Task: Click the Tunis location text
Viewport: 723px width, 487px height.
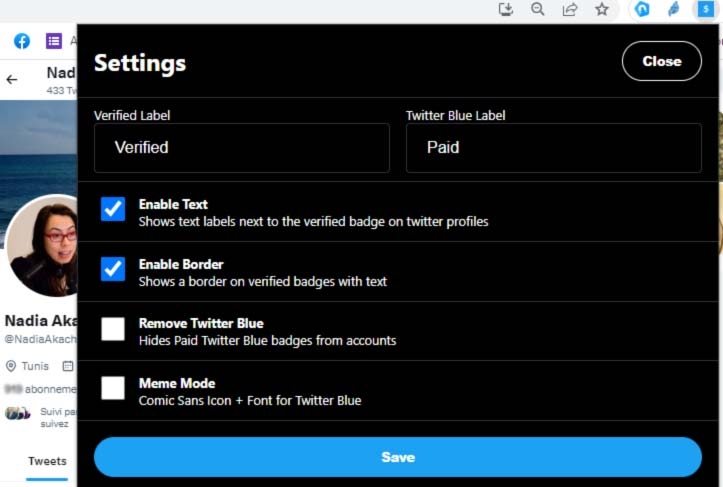Action: 35,366
